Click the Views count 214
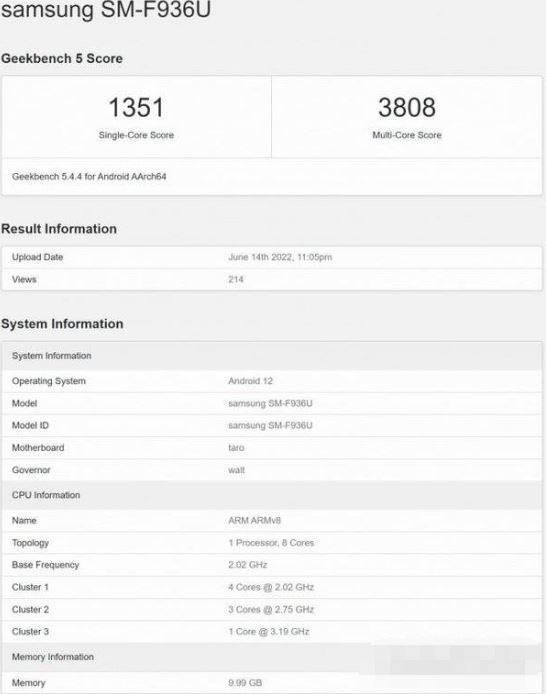Image resolution: width=546 pixels, height=694 pixels. tap(236, 279)
